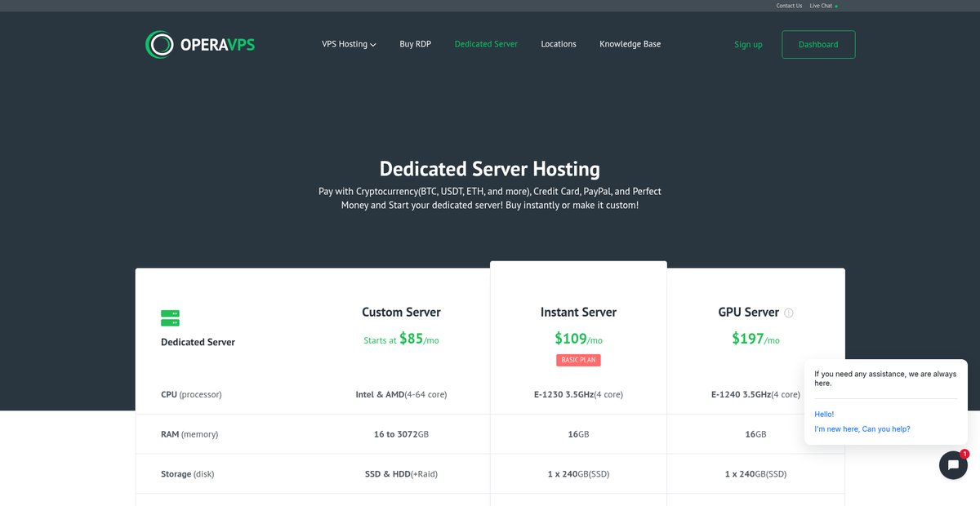
Task: Open the Buy RDP menu item
Action: coord(416,44)
